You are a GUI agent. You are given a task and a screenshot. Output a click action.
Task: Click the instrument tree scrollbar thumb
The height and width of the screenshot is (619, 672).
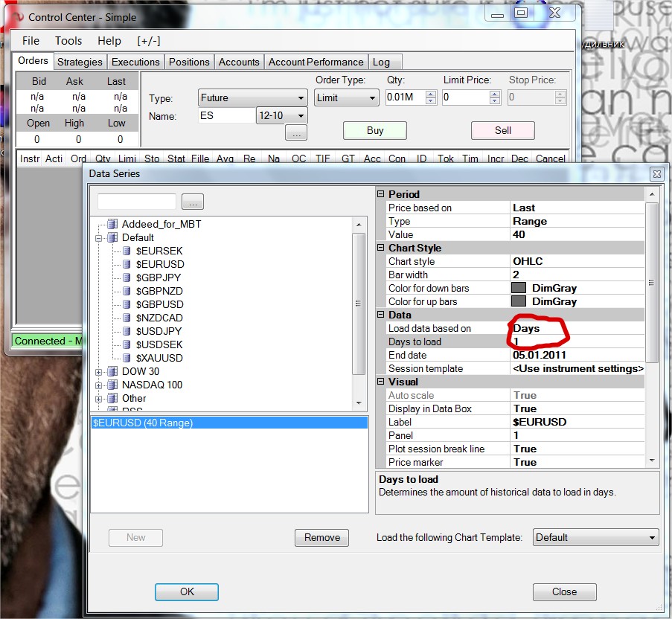(x=358, y=304)
